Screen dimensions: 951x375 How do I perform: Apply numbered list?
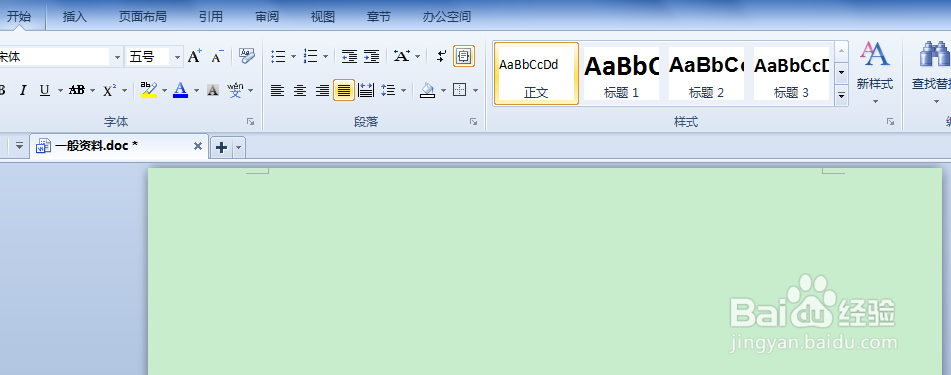[x=311, y=57]
